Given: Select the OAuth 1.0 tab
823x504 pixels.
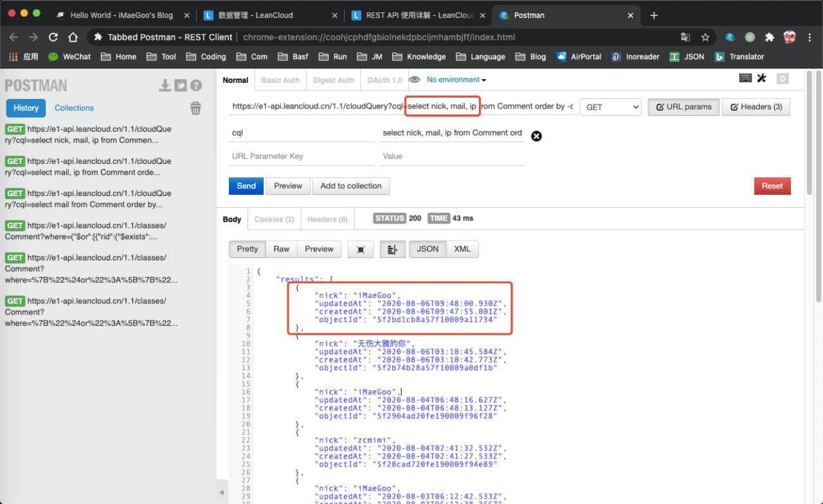Looking at the screenshot, I should (x=384, y=80).
